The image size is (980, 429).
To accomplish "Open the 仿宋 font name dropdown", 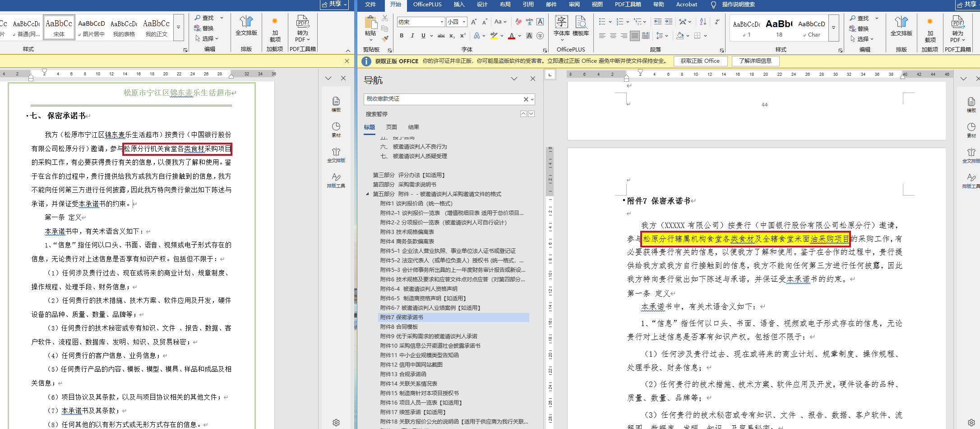I will [x=442, y=22].
